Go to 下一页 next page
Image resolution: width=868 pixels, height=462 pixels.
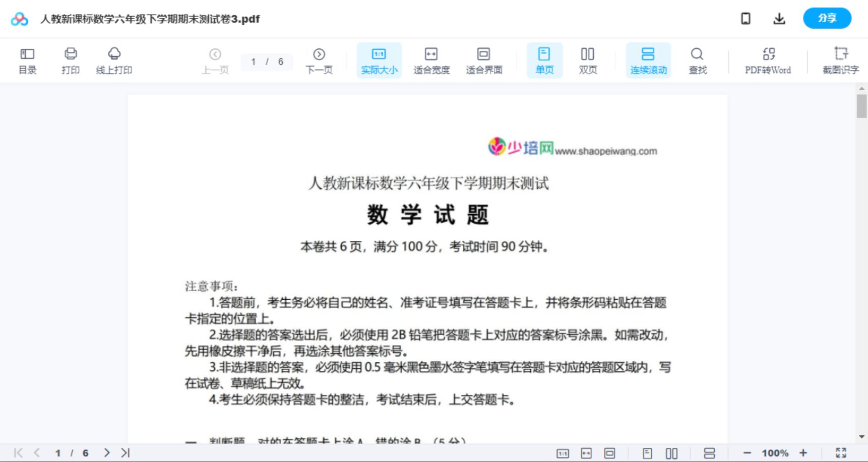(319, 60)
